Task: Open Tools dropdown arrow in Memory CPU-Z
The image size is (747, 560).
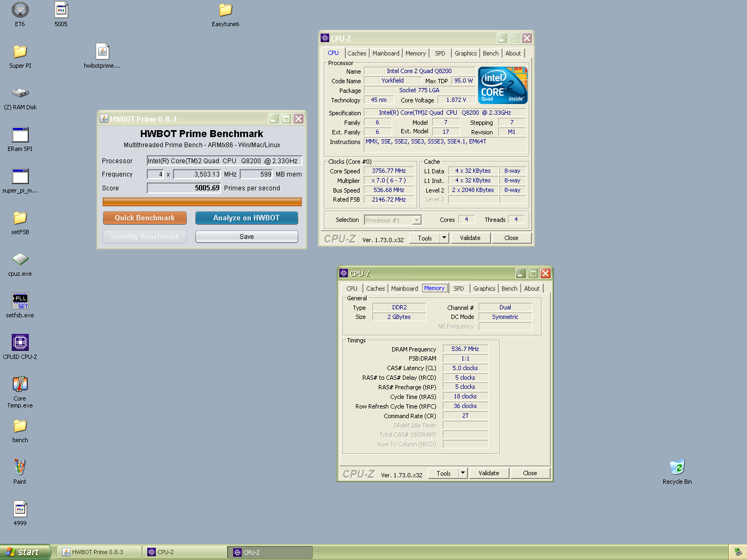Action: [x=463, y=473]
